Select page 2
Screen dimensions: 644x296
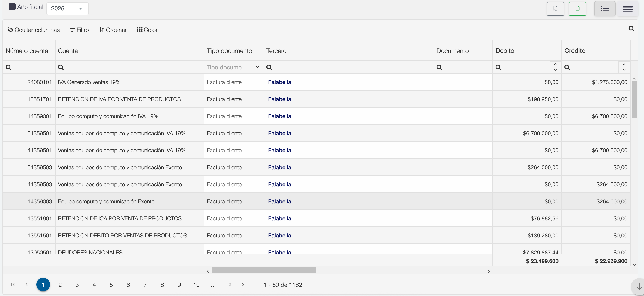pyautogui.click(x=60, y=285)
